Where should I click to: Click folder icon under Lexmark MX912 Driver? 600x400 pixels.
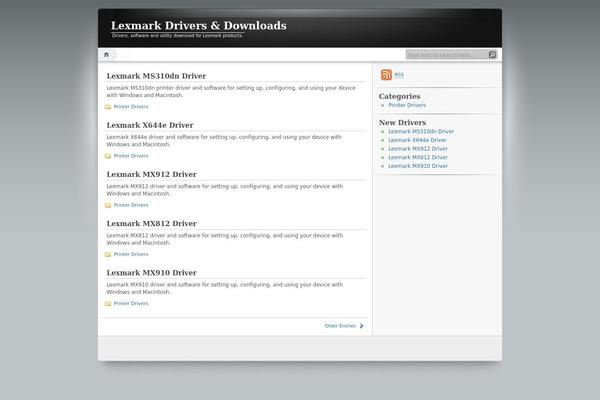tap(108, 205)
